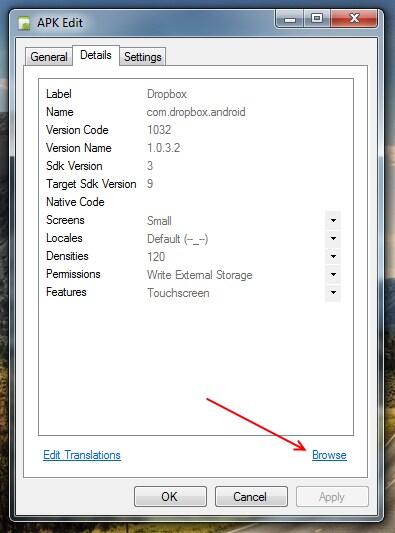Close the APK Edit window

tap(354, 18)
